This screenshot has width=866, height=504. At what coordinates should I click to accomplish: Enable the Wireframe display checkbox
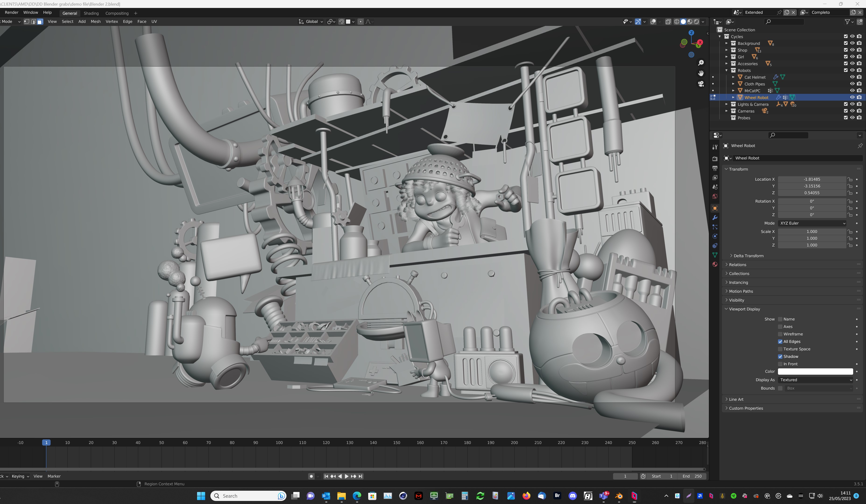pyautogui.click(x=780, y=334)
